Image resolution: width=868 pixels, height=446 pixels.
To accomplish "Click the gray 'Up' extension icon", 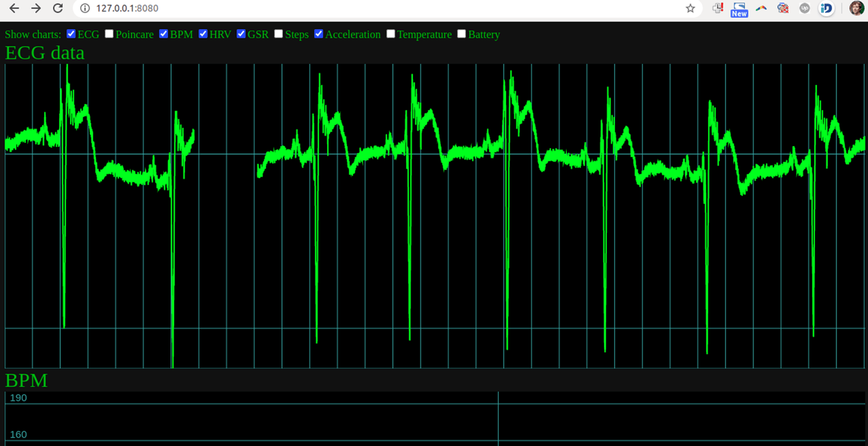I will click(x=804, y=8).
